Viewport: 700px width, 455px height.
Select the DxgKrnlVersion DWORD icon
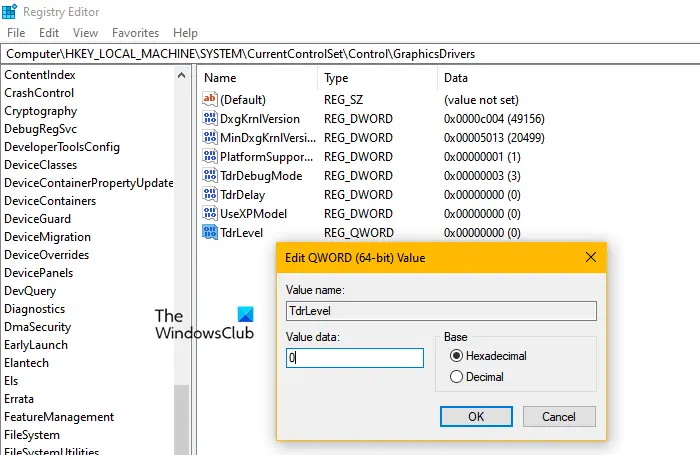(x=209, y=118)
